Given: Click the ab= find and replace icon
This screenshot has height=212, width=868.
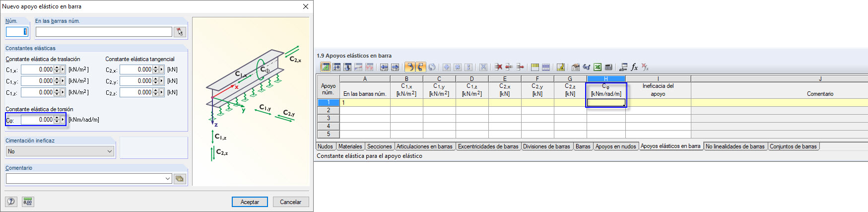Looking at the screenshot, I should point(623,67).
